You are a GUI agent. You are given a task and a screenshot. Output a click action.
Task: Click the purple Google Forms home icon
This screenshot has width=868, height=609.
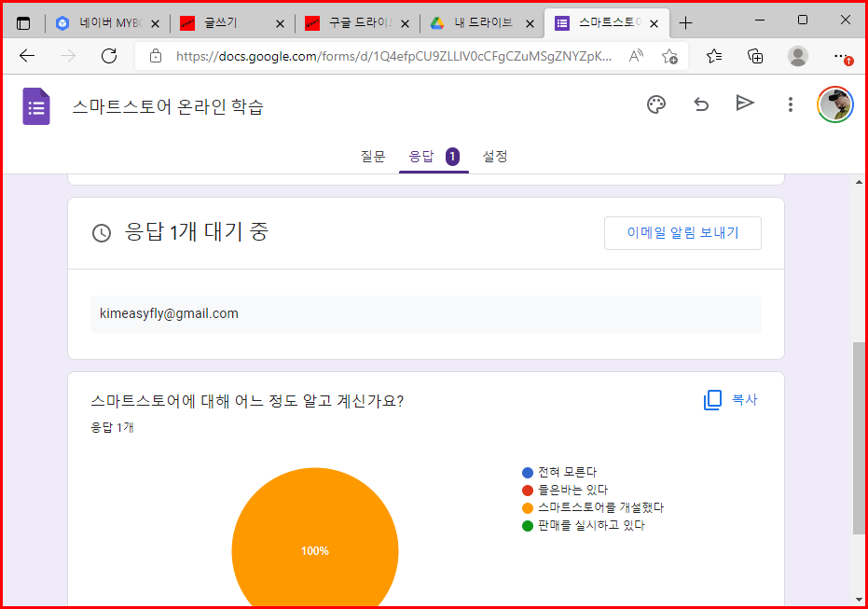pyautogui.click(x=36, y=106)
